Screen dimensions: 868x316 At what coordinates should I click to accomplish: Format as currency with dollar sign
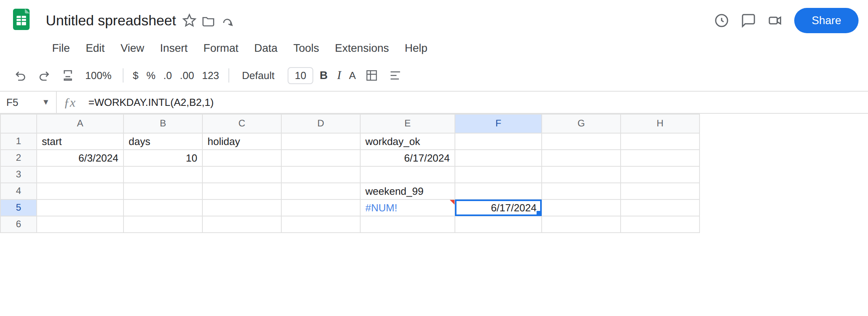(x=135, y=75)
